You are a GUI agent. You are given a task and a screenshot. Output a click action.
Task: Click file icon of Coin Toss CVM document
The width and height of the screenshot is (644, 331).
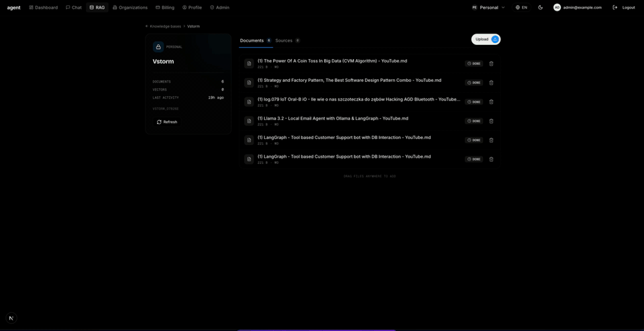click(x=249, y=64)
